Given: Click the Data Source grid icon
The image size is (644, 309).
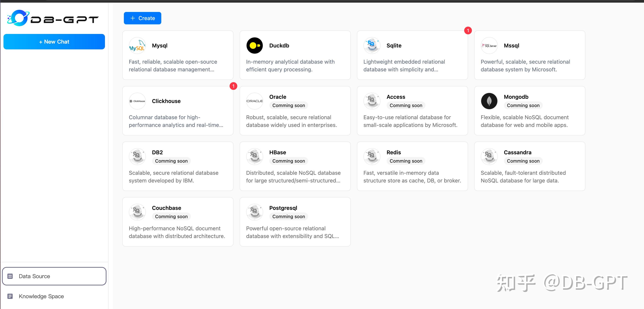Looking at the screenshot, I should coord(10,276).
